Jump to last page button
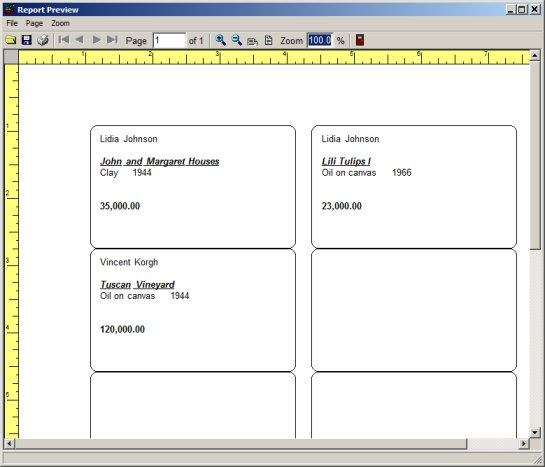The height and width of the screenshot is (467, 545). [x=112, y=40]
